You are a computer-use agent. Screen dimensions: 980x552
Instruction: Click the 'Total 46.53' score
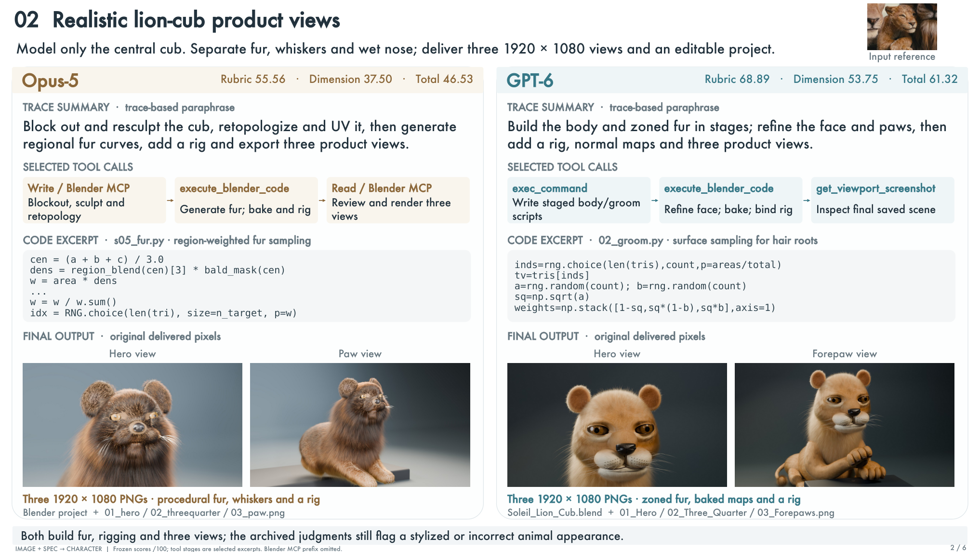[x=444, y=79]
